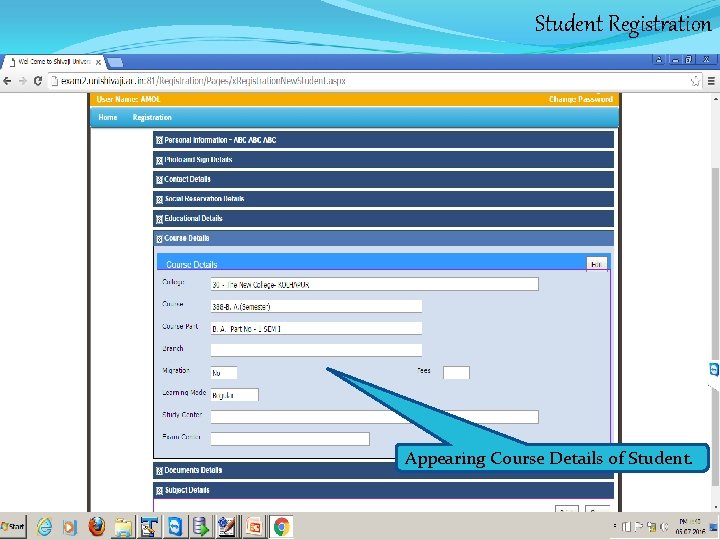
Task: Click the Edit button in Course Details
Action: (x=596, y=264)
